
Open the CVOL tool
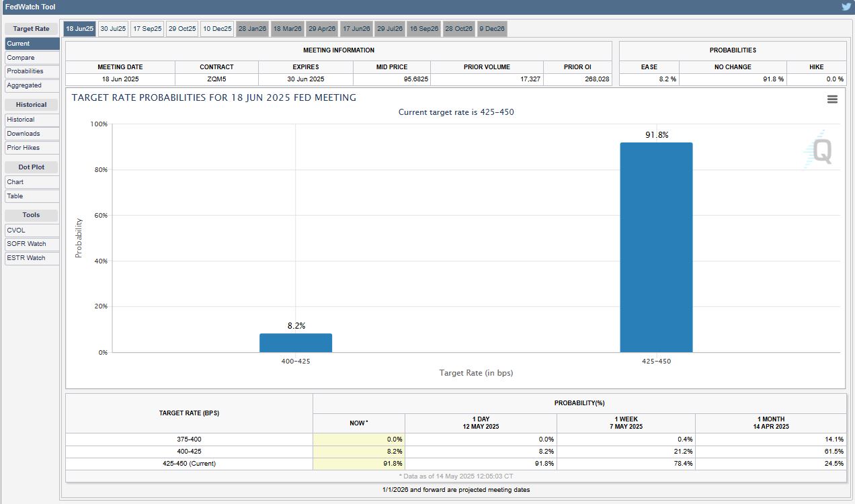point(32,230)
